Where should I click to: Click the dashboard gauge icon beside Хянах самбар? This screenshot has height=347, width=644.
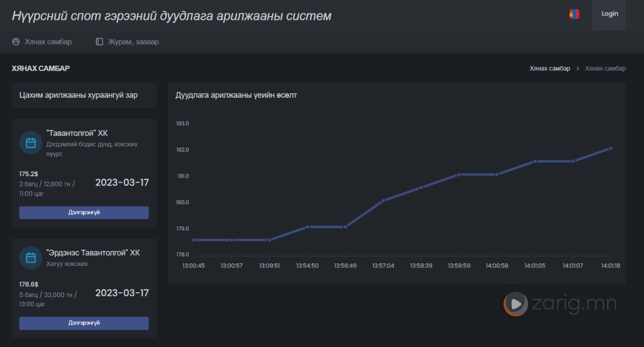(x=16, y=41)
